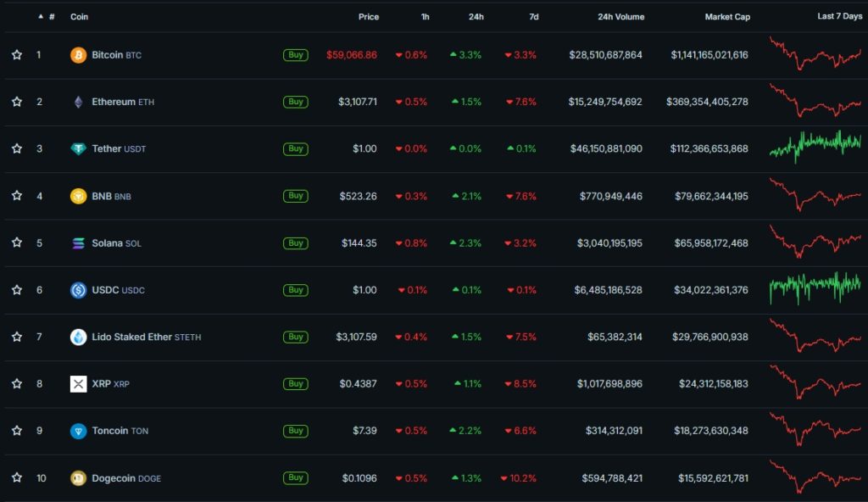Click the Dogecoin DOGE logo
This screenshot has height=502, width=868.
pyautogui.click(x=77, y=477)
